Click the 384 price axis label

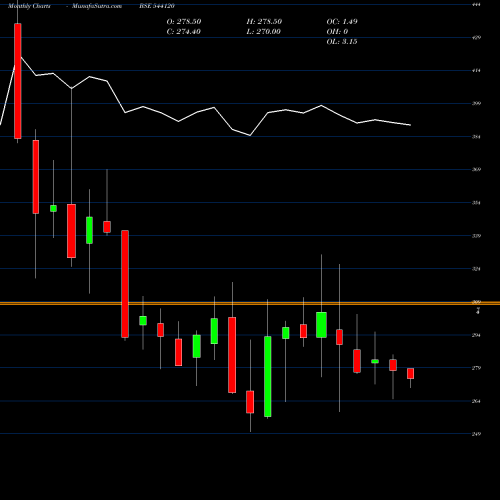[476, 136]
